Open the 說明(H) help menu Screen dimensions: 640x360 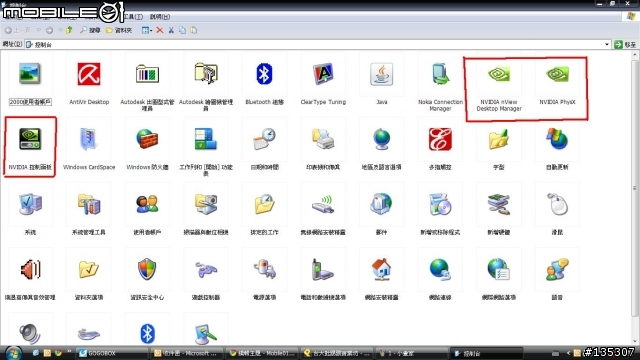click(160, 17)
